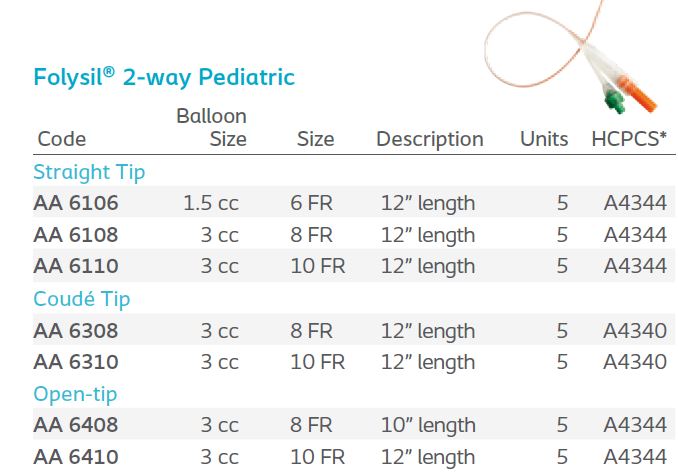This screenshot has width=678, height=476.
Task: Click the Straight Tip section heading
Action: 89,172
